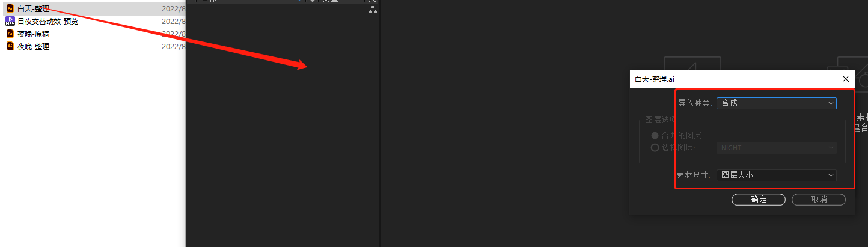Choose the 选择图层 radio option
The width and height of the screenshot is (868, 247).
pyautogui.click(x=655, y=148)
